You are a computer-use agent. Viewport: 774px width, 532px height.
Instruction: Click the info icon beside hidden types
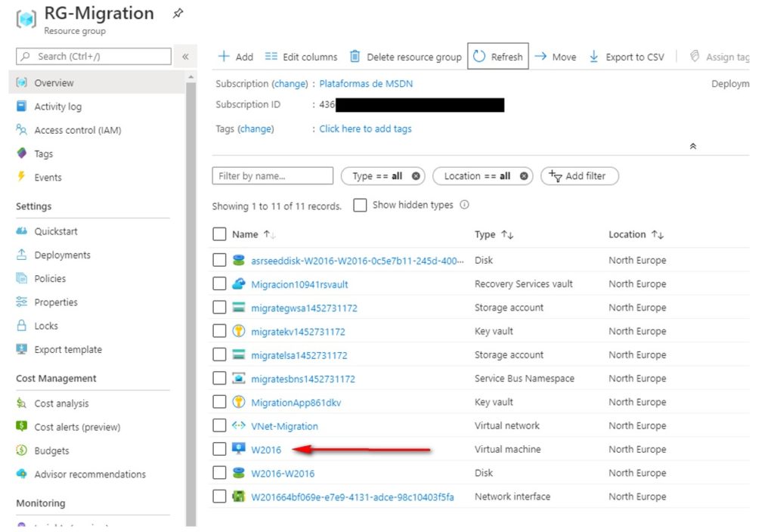tap(465, 205)
